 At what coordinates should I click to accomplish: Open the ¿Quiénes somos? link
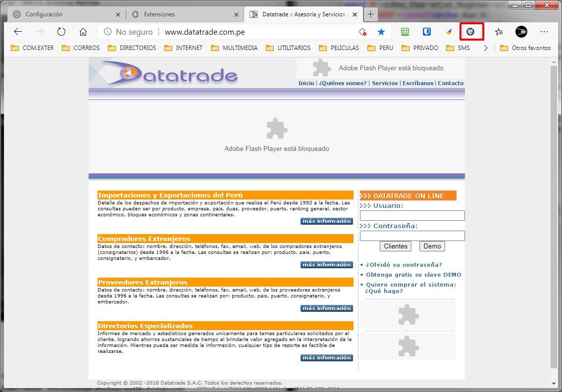343,83
